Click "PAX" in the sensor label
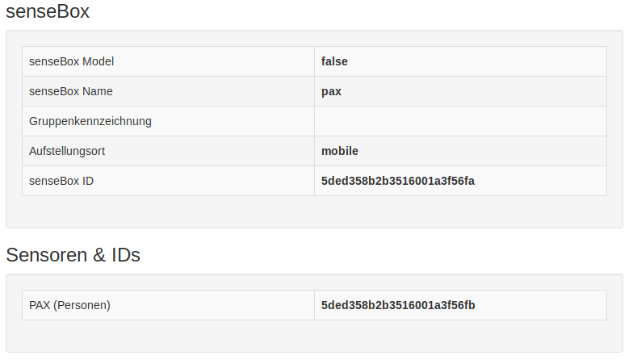Screen dimensions: 633x364 [40, 305]
